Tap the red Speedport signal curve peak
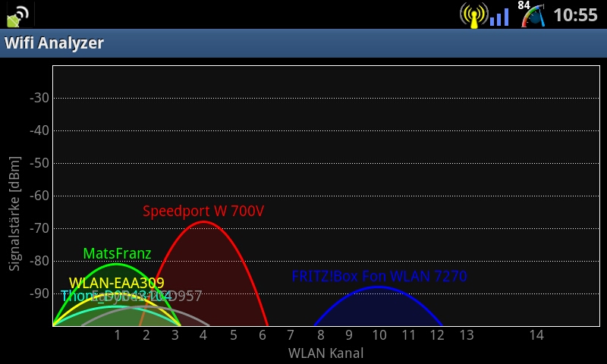The image size is (607, 364). point(203,221)
